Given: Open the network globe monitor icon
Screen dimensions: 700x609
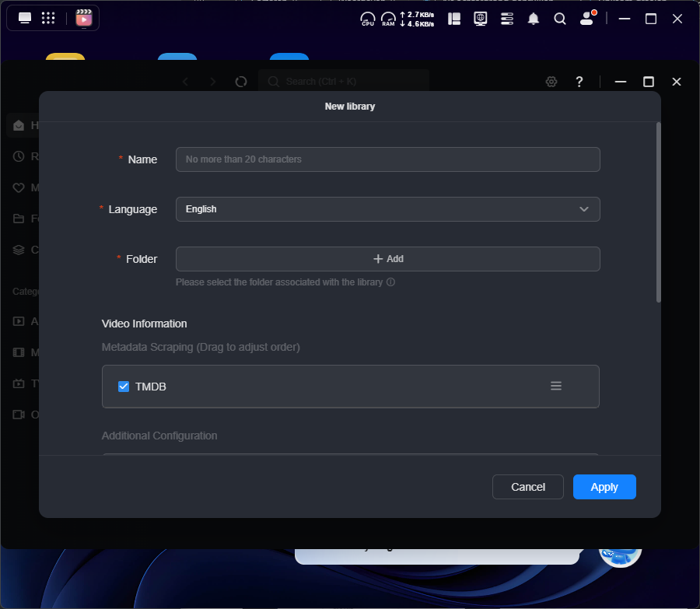Looking at the screenshot, I should 481,19.
